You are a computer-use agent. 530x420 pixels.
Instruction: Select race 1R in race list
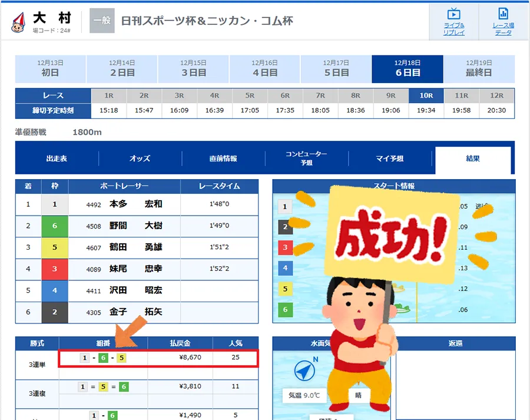108,95
